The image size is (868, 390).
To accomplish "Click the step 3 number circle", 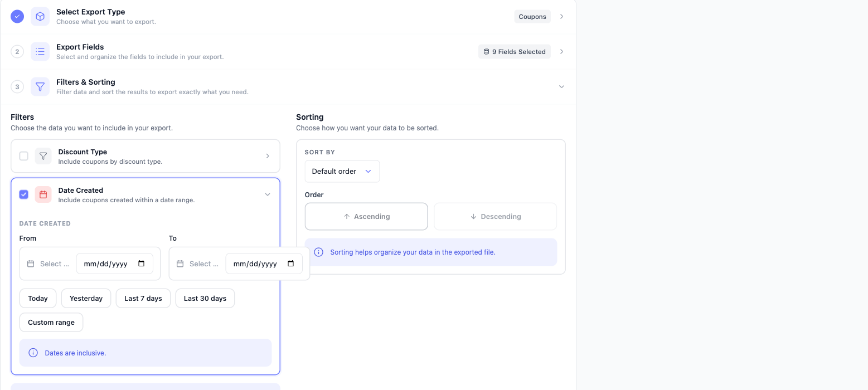I will click(17, 87).
